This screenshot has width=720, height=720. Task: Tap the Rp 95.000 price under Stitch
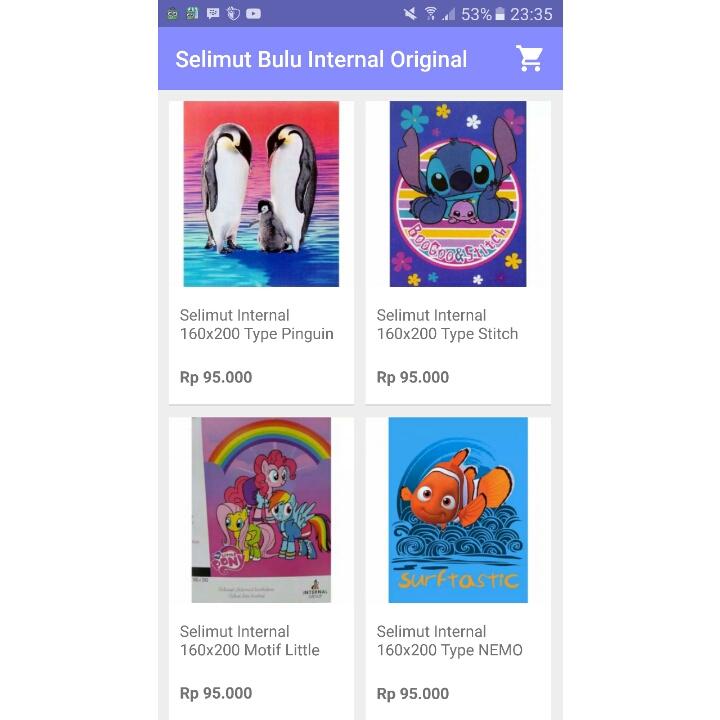[x=413, y=377]
